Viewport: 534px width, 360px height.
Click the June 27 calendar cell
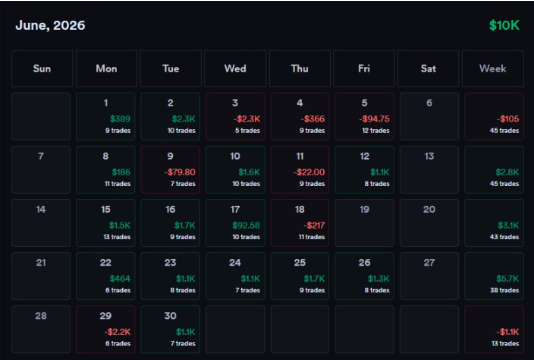click(429, 276)
